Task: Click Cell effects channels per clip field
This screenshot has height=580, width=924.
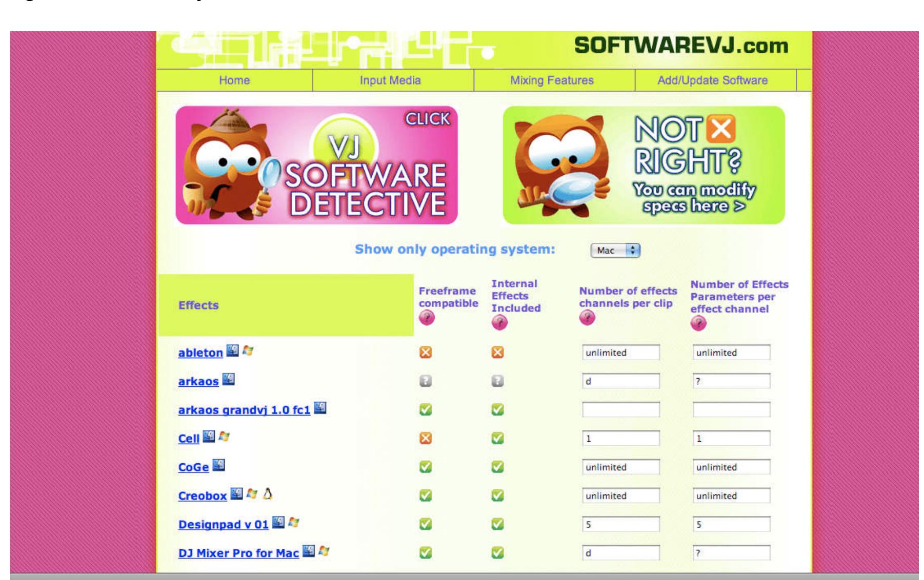Action: click(x=620, y=439)
